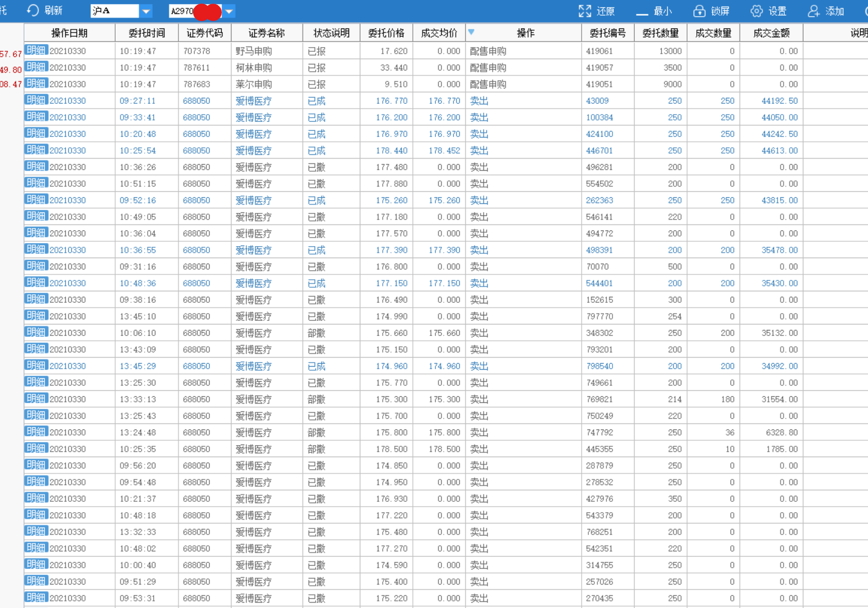Open 明细 for order number 445355
The width and height of the screenshot is (868, 608).
click(x=36, y=449)
